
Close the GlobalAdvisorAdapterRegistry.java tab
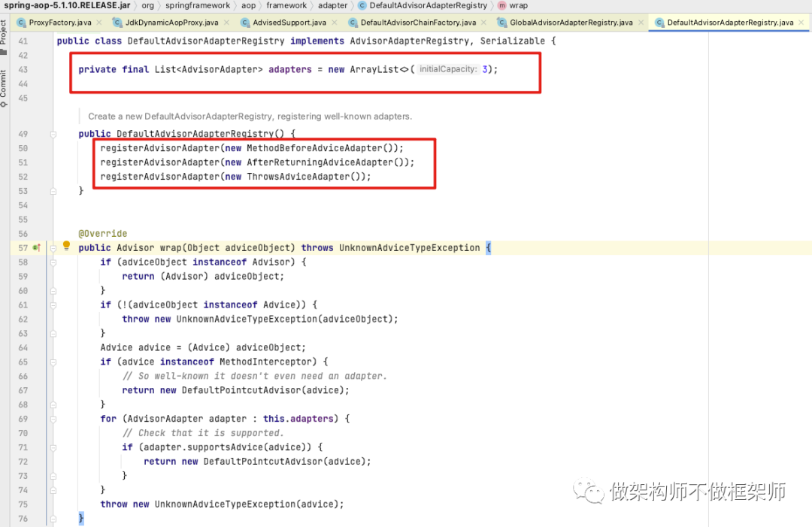[641, 23]
